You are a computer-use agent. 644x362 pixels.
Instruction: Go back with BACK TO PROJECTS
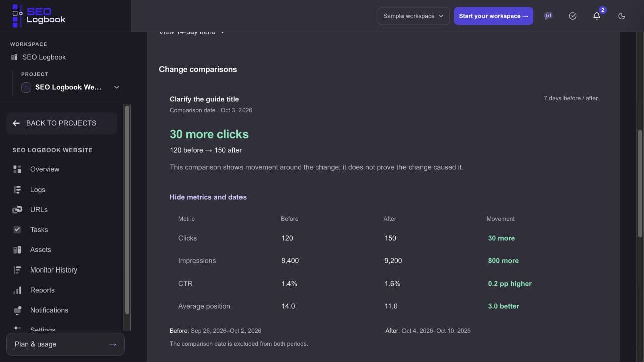(x=61, y=123)
